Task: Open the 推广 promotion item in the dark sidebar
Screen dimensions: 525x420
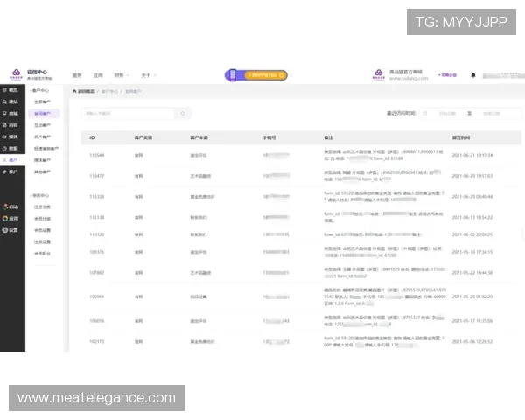Action: tap(10, 171)
